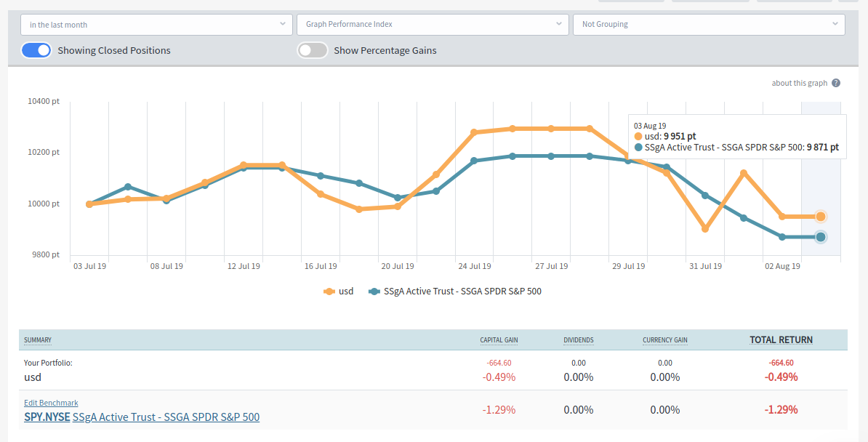Click the chevron on the Not Grouping dropdown
The width and height of the screenshot is (868, 442).
835,24
